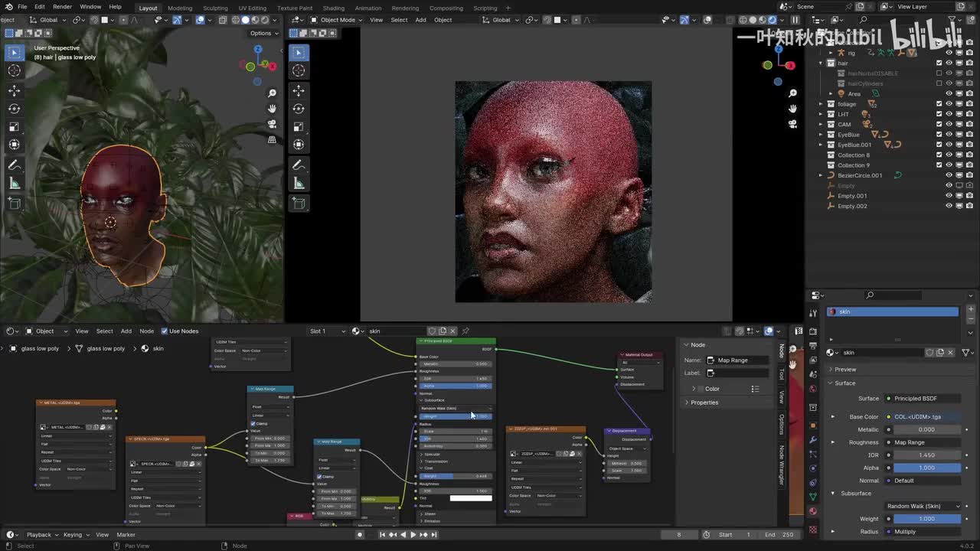Activate the Measure tool in left viewport
Screen dimensions: 980x551
(x=14, y=184)
